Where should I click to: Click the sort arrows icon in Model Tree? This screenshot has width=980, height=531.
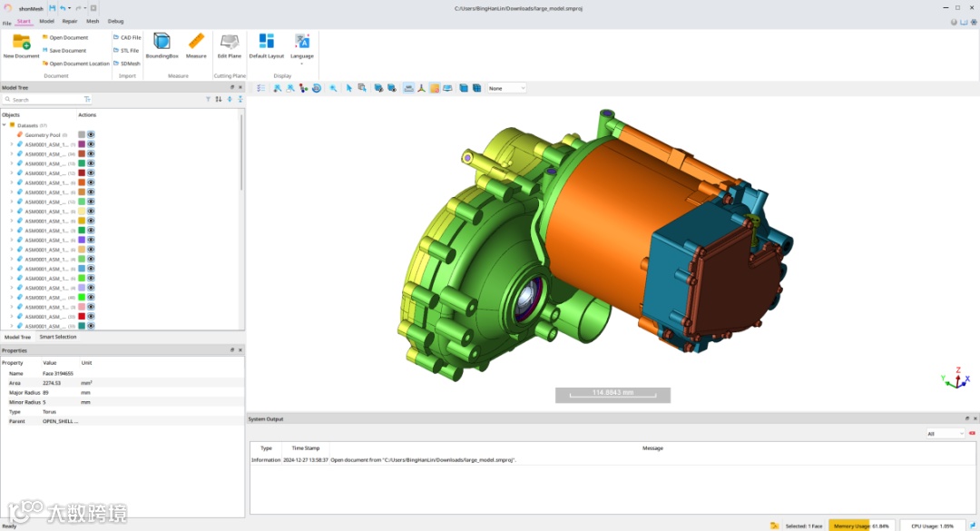[x=218, y=100]
